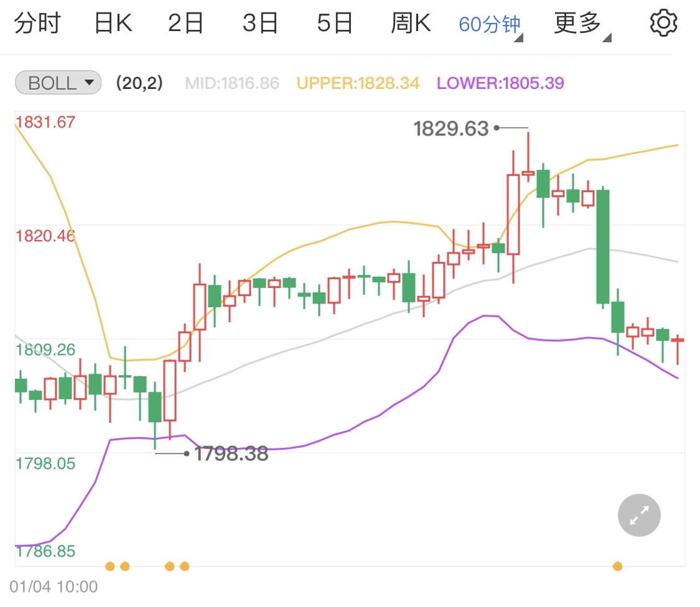This screenshot has height=607, width=700.
Task: Click the 01/04 10:00 date label
Action: (54, 587)
